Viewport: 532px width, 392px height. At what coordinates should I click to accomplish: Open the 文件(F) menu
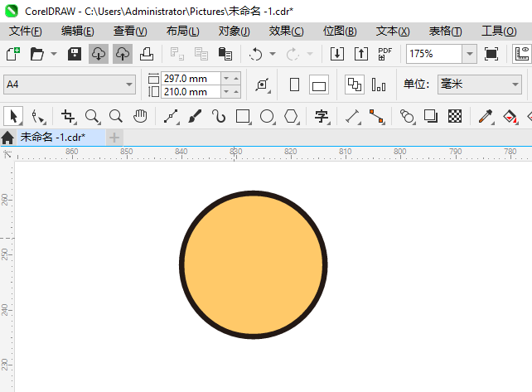[x=26, y=31]
